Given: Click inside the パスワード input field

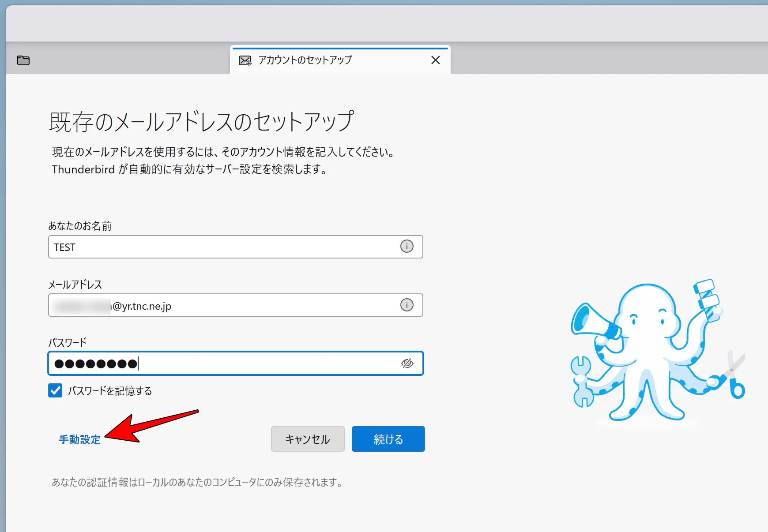Looking at the screenshot, I should pyautogui.click(x=265, y=363).
